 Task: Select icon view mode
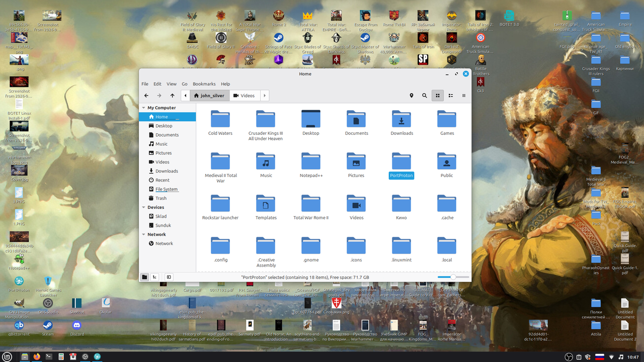pyautogui.click(x=438, y=96)
